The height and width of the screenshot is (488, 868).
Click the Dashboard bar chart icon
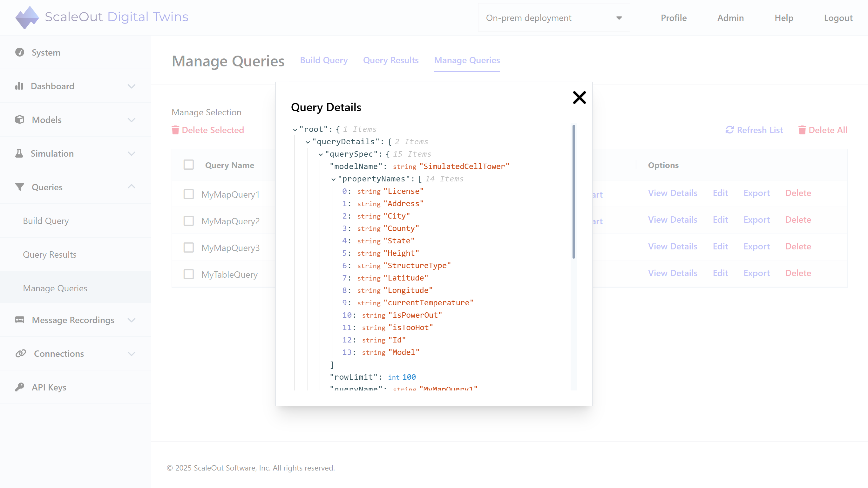point(19,86)
